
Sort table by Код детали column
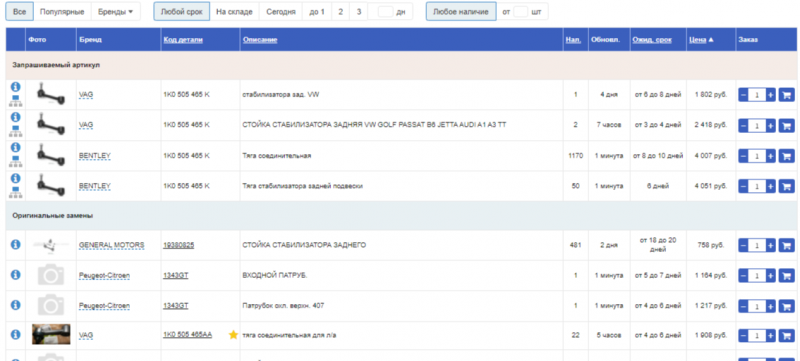click(x=183, y=40)
